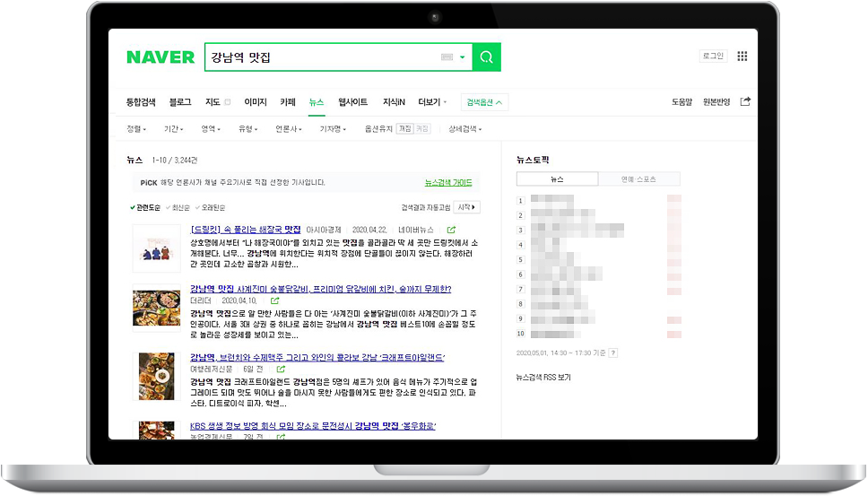The width and height of the screenshot is (868, 496).
Task: Open the 기자명 filter dropdown
Action: point(333,129)
